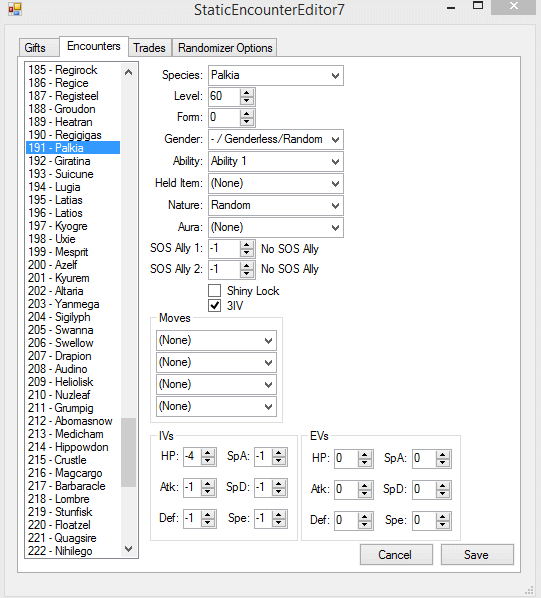Select 190 - Regigigas entry
The image size is (541, 598).
[x=73, y=135]
